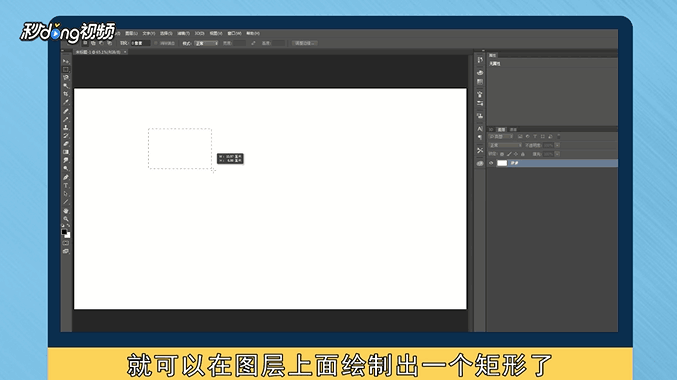Image resolution: width=677 pixels, height=380 pixels.
Task: Toggle layer filter on/off switch
Action: point(558,136)
